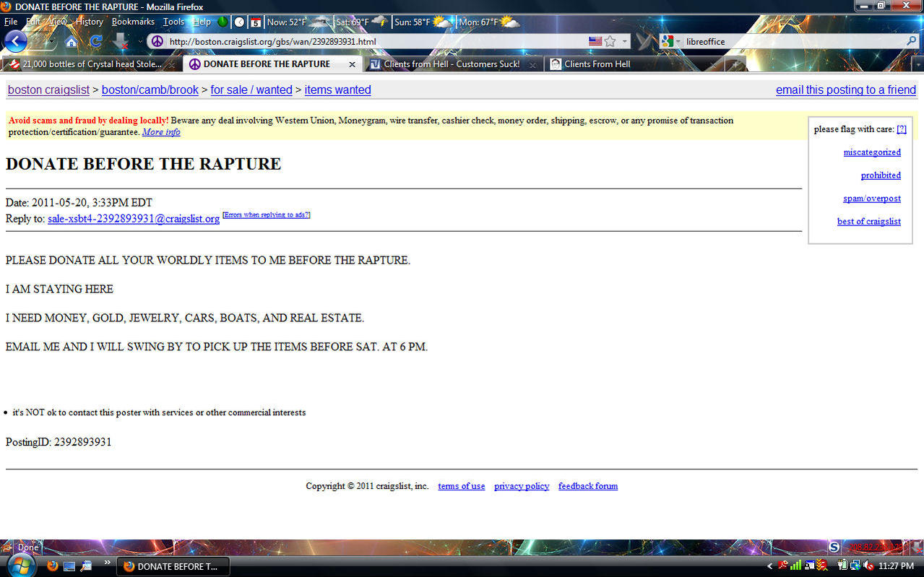Expand the list all tabs dropdown
The width and height of the screenshot is (924, 577).
click(917, 64)
